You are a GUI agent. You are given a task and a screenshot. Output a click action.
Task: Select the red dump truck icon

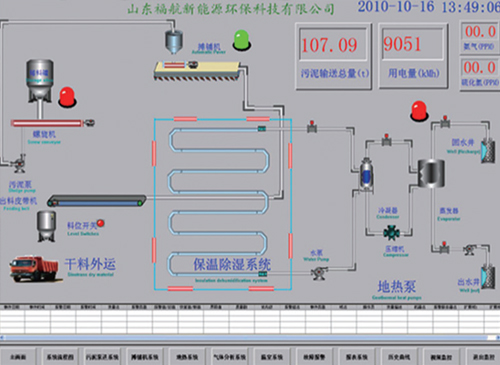[34, 269]
